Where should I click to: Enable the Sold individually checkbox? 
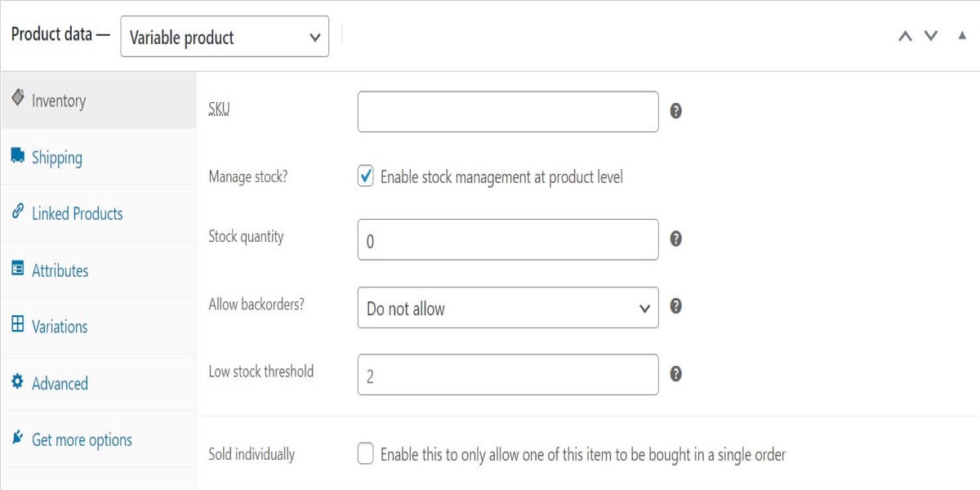click(366, 454)
